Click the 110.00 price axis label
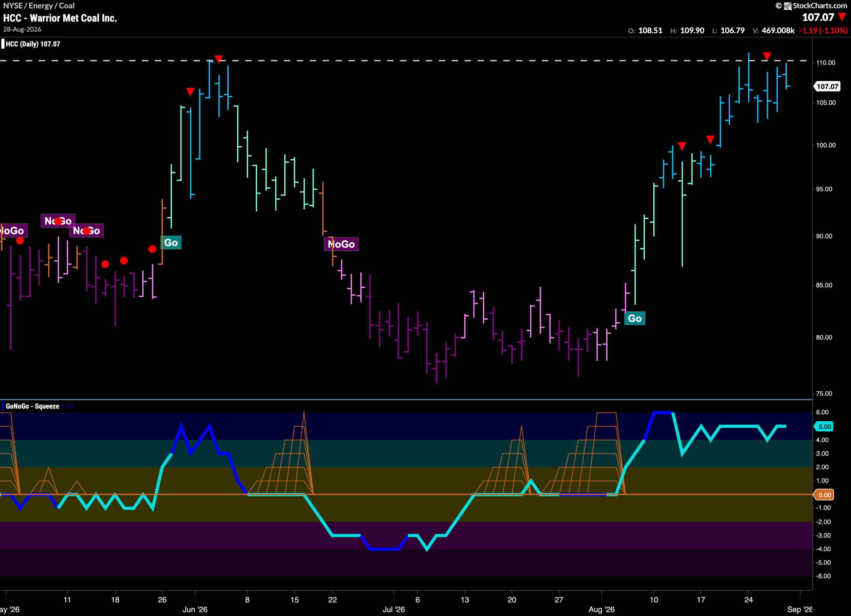Image resolution: width=851 pixels, height=616 pixels. point(826,62)
